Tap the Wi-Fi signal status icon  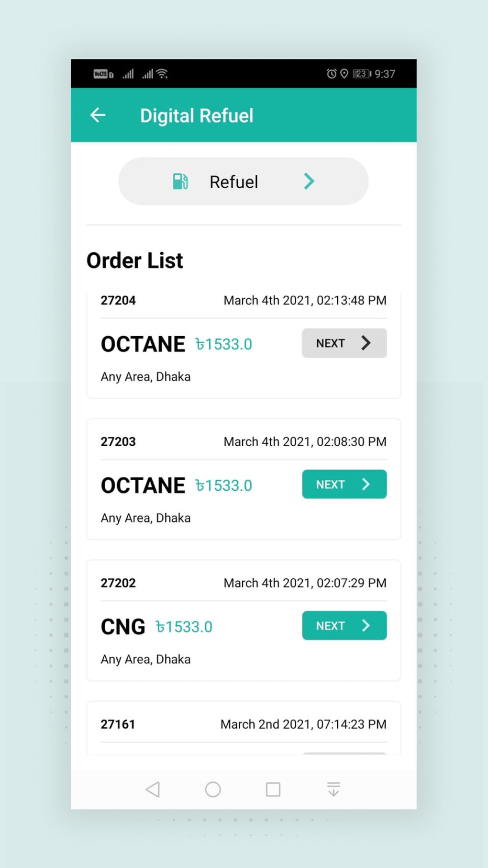163,74
